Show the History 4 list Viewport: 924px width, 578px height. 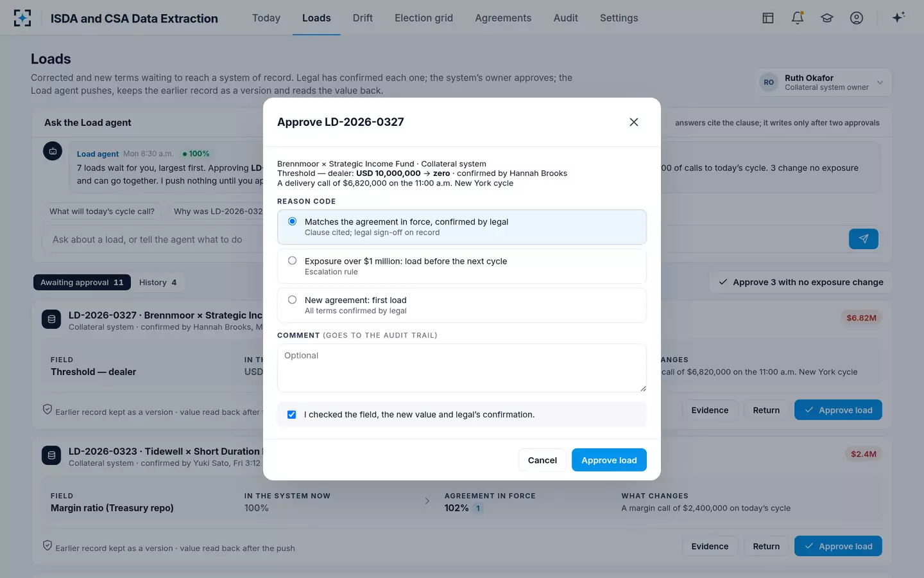point(158,283)
